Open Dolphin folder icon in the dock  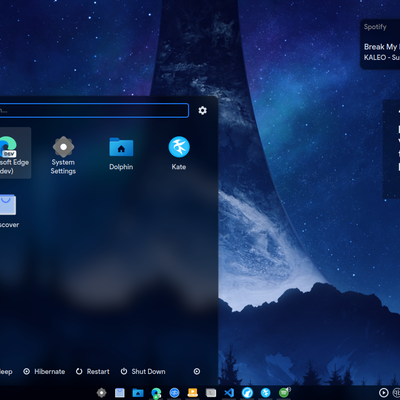point(138,393)
